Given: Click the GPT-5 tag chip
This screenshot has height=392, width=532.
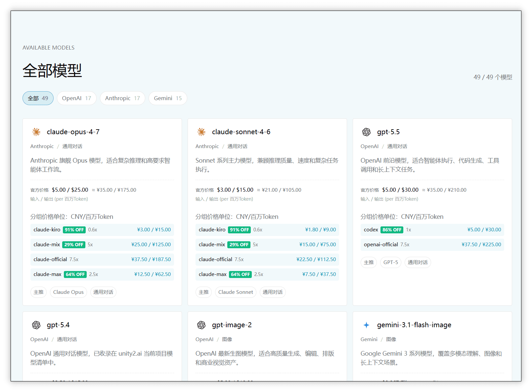Looking at the screenshot, I should click(x=391, y=262).
